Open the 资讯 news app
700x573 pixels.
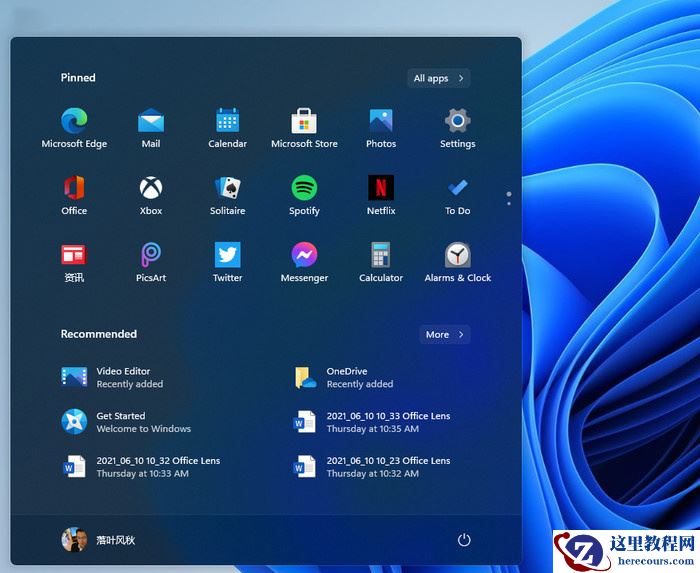(x=74, y=262)
